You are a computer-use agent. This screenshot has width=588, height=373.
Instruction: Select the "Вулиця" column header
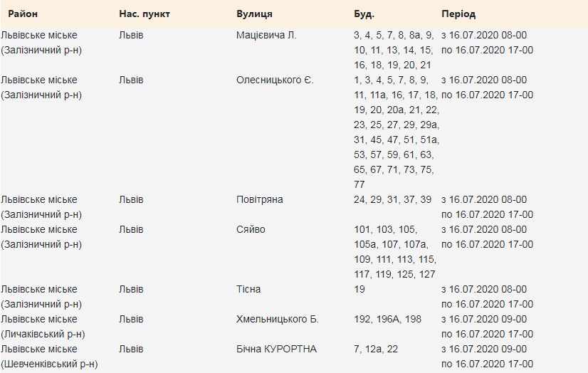coord(254,14)
